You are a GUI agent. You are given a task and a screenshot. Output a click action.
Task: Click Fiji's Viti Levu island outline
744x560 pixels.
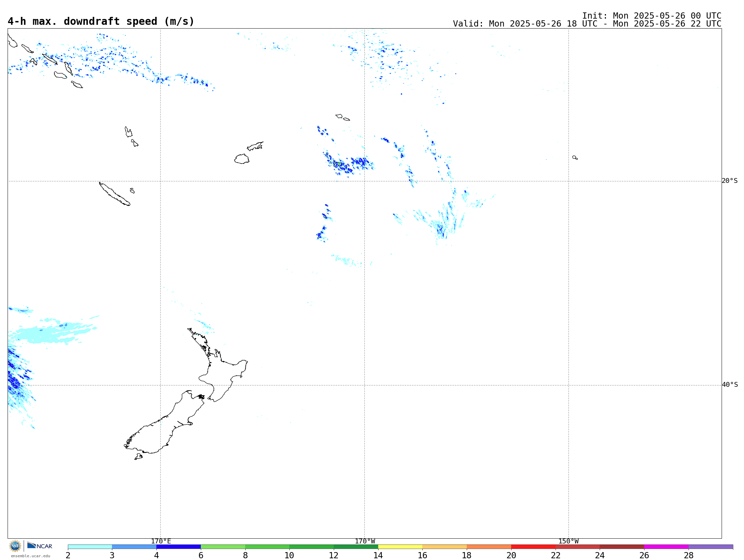(242, 159)
